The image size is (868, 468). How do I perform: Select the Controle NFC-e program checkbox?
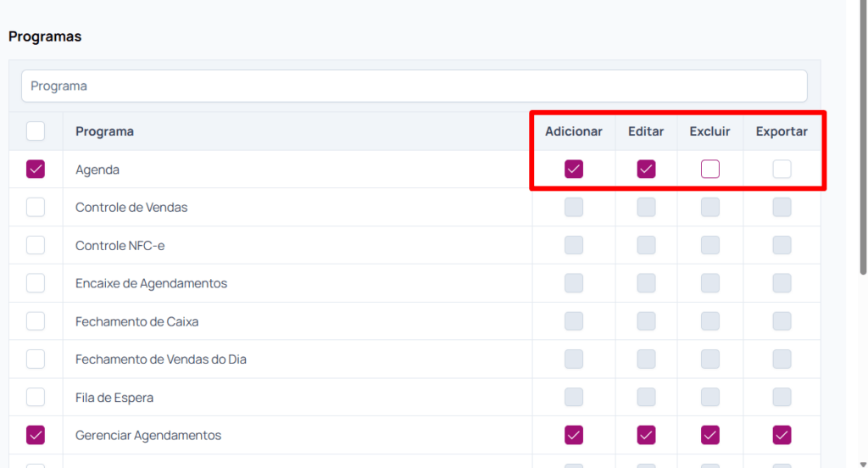coord(36,245)
